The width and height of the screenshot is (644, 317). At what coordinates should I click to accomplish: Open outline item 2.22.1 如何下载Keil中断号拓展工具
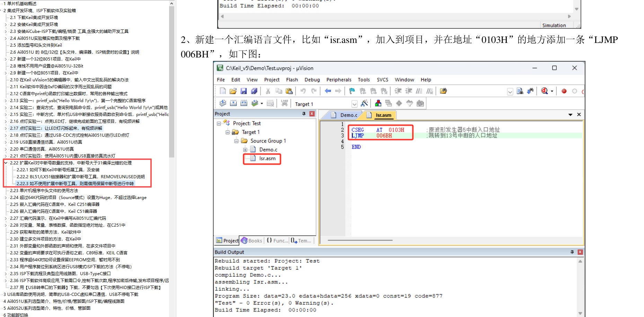pyautogui.click(x=58, y=170)
